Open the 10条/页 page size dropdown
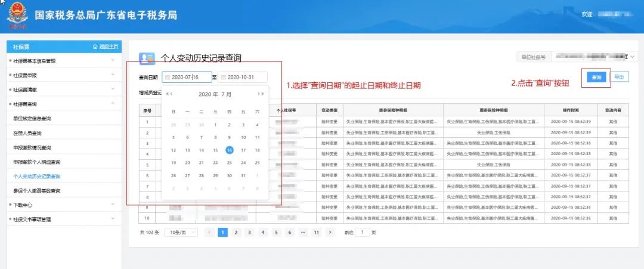This screenshot has width=644, height=269. [181, 233]
